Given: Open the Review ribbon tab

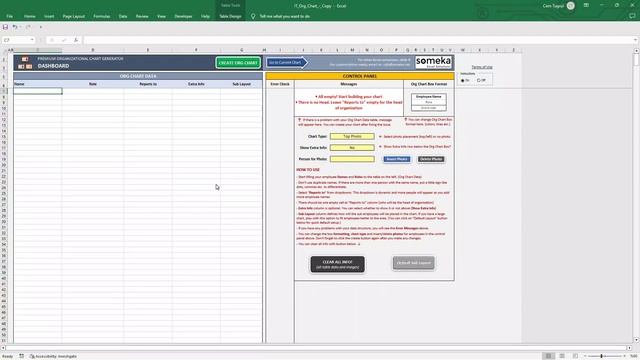Looking at the screenshot, I should pyautogui.click(x=142, y=16).
